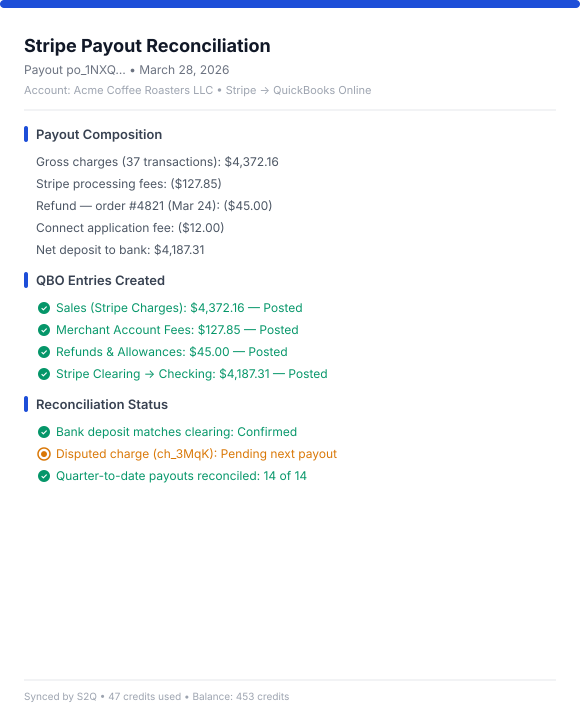Click blue marker beside Reconciliation Status heading

26,404
